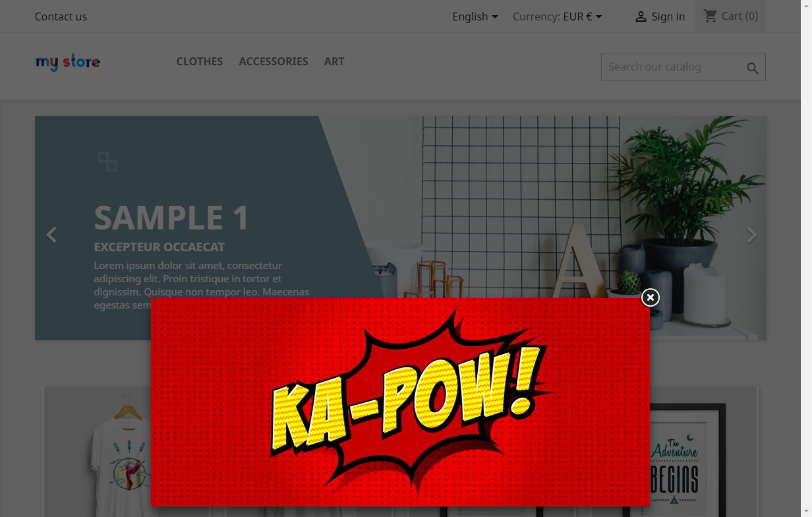The height and width of the screenshot is (517, 812).
Task: Click the person icon beside Sign in
Action: [x=640, y=17]
